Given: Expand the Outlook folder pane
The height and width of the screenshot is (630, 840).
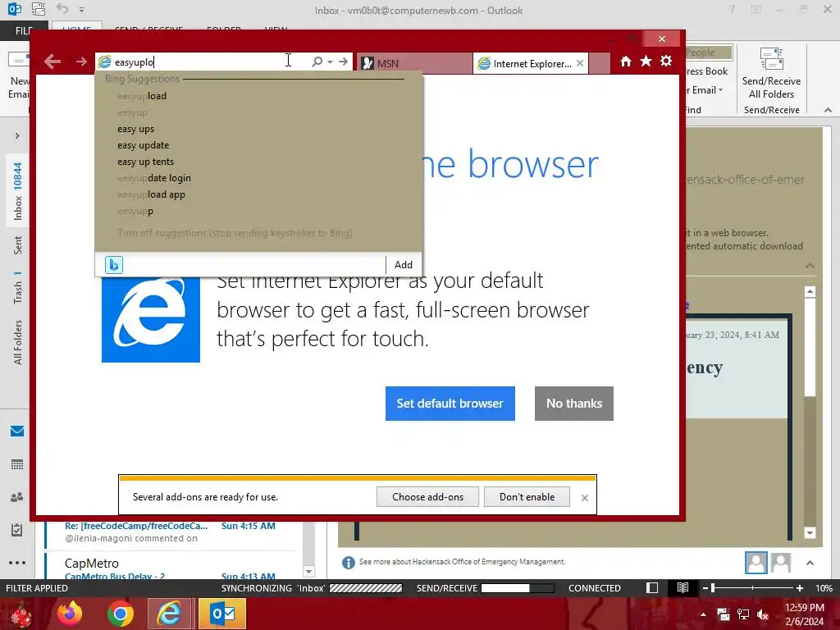Looking at the screenshot, I should point(17,135).
